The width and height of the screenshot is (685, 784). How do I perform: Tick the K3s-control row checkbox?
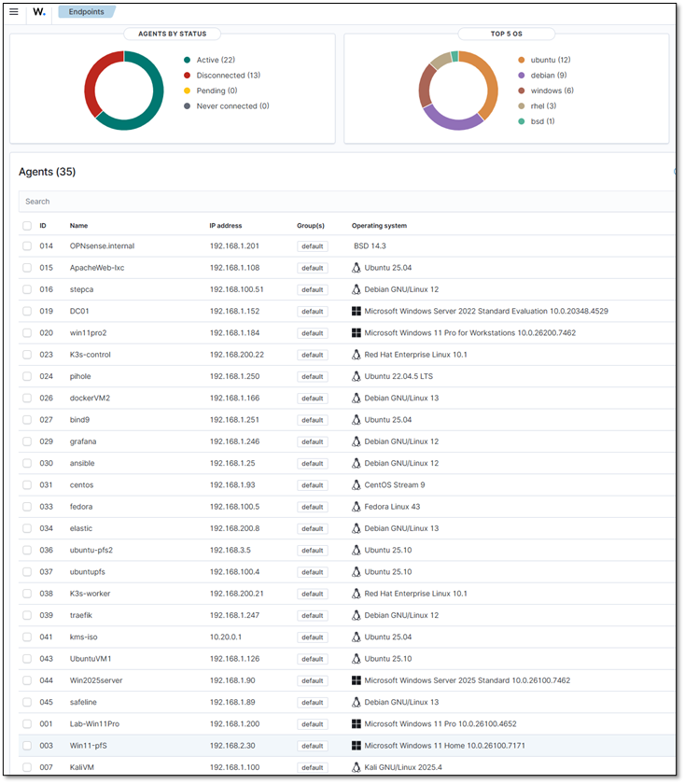pos(27,355)
